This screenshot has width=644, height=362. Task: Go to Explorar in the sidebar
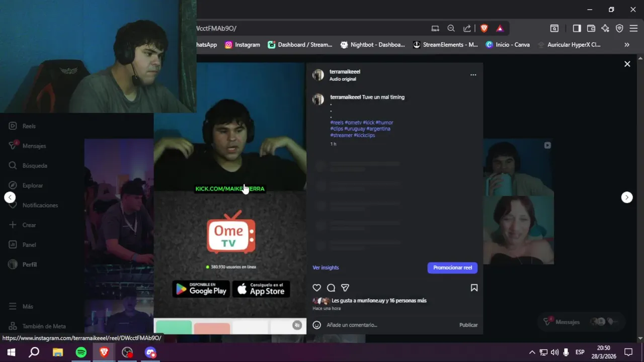point(26,186)
